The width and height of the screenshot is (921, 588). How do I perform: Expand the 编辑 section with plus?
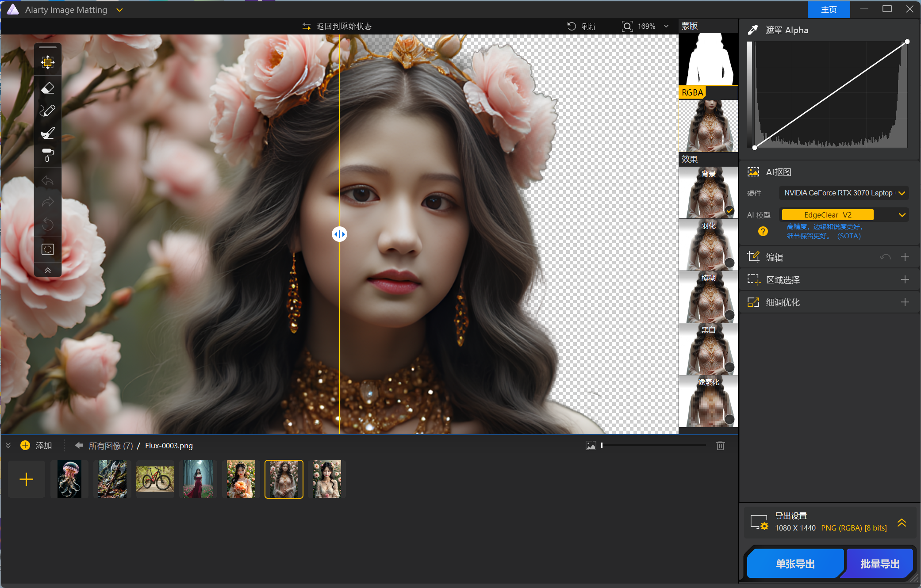coord(905,257)
